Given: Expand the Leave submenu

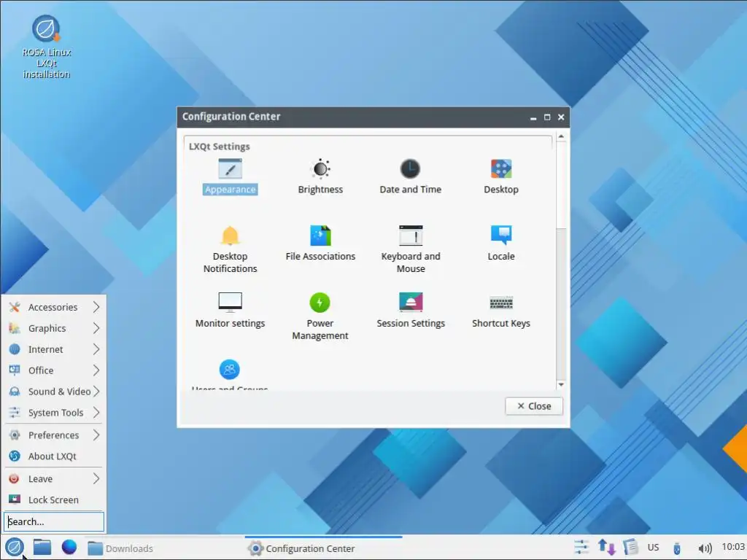Looking at the screenshot, I should coord(54,478).
